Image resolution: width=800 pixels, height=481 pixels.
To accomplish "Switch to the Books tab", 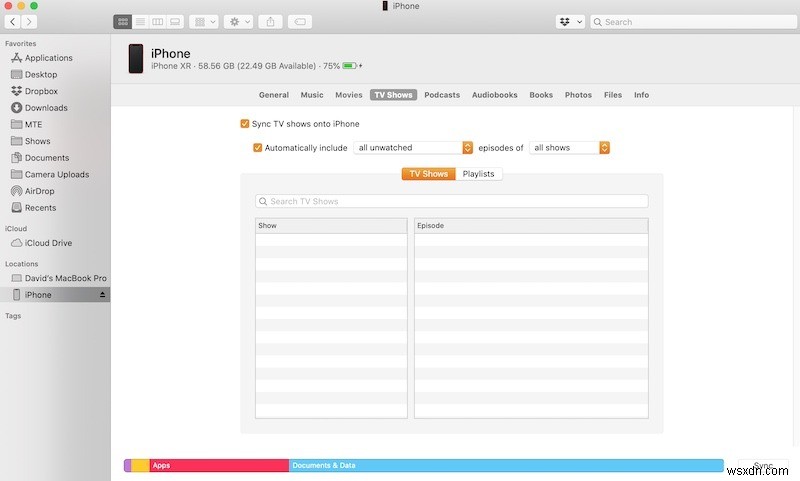I will click(541, 95).
